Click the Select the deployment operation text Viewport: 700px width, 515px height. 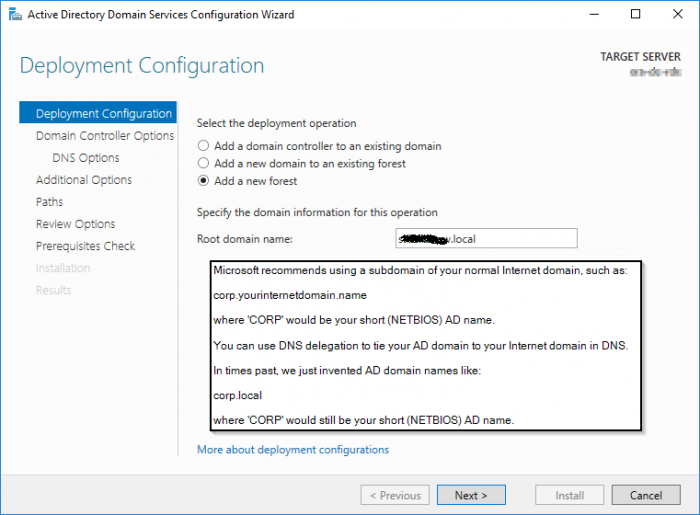coord(276,123)
